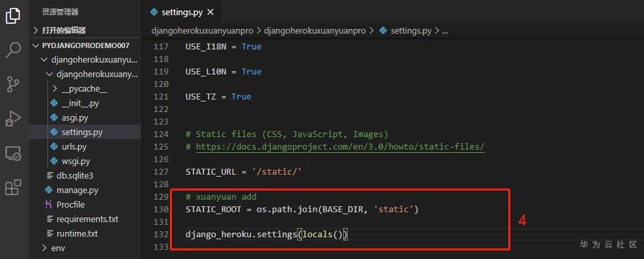
Task: Click the Python icon beside manage.py
Action: 49,190
